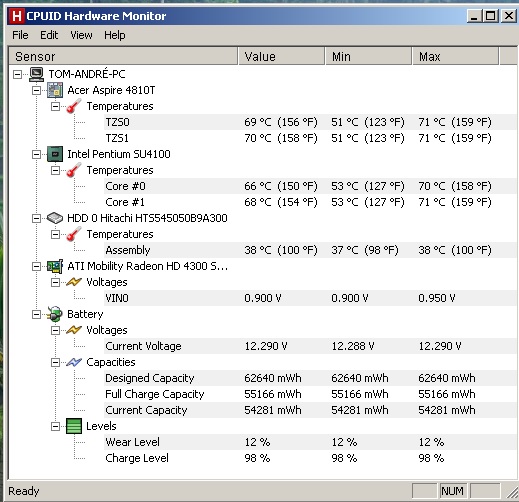Open the Help menu
519x502 pixels.
click(115, 35)
